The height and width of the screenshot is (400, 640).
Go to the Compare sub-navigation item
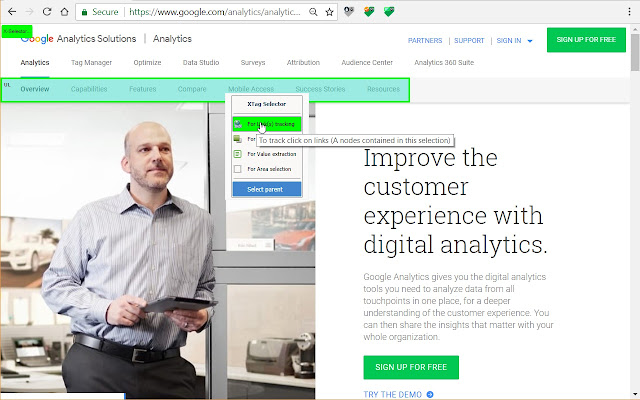(x=192, y=89)
